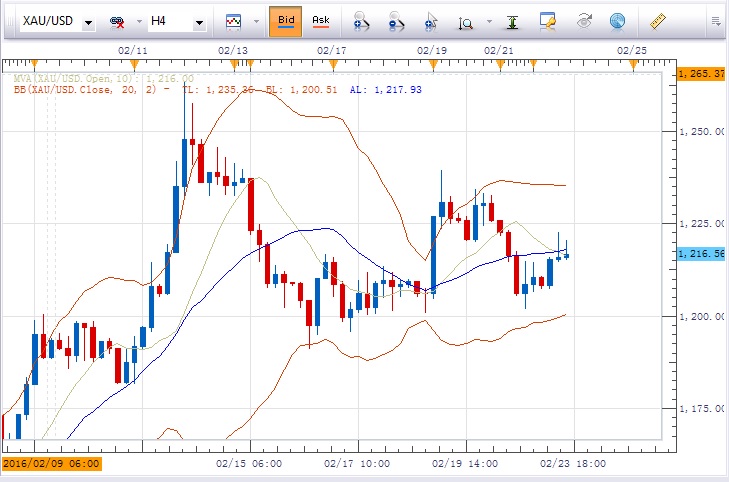Click the toolbar drag handle grip
The image size is (729, 482).
[x=9, y=21]
